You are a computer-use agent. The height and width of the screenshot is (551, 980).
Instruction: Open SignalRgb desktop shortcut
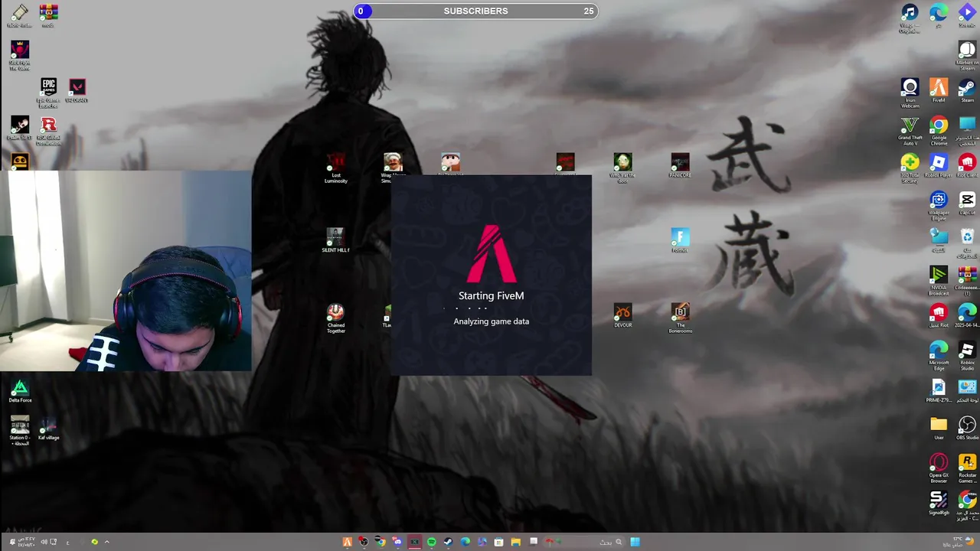pos(939,503)
